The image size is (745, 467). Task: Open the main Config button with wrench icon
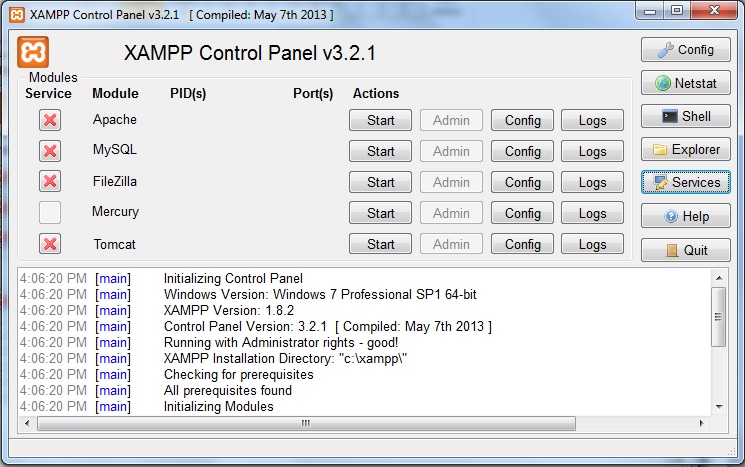coord(686,49)
